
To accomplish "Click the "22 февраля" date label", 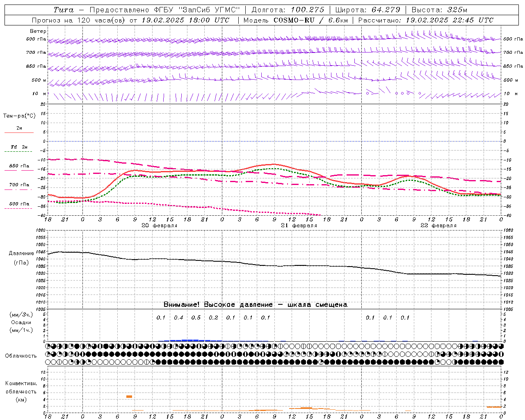I will [438, 226].
